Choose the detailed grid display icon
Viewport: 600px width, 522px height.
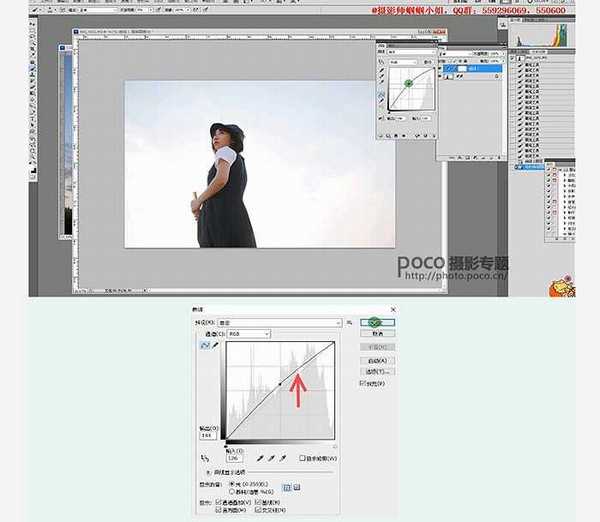pyautogui.click(x=296, y=487)
